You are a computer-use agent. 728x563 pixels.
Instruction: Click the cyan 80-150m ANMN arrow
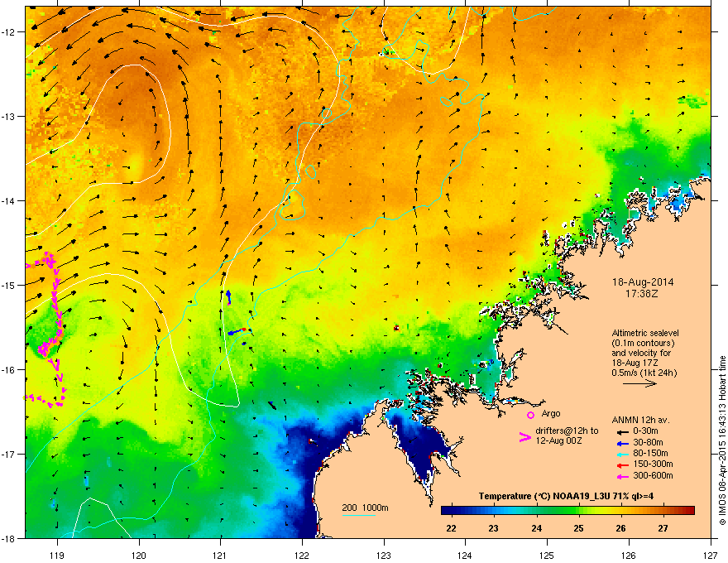click(622, 454)
